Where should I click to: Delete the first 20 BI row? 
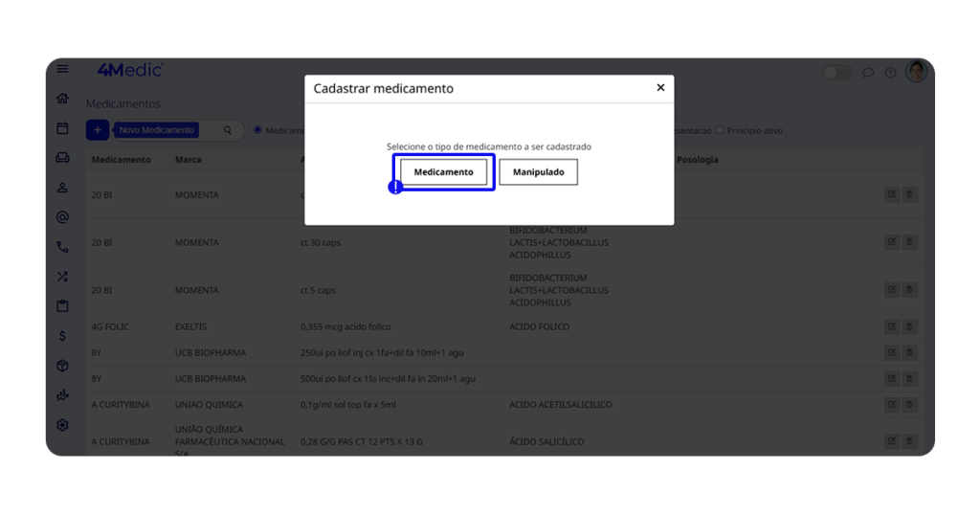tap(909, 195)
